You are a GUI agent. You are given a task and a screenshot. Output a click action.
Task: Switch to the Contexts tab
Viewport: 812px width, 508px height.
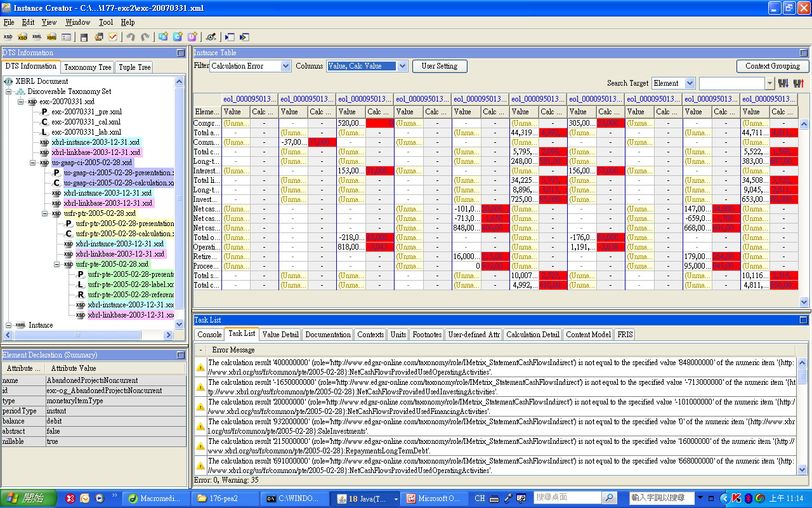click(x=370, y=334)
